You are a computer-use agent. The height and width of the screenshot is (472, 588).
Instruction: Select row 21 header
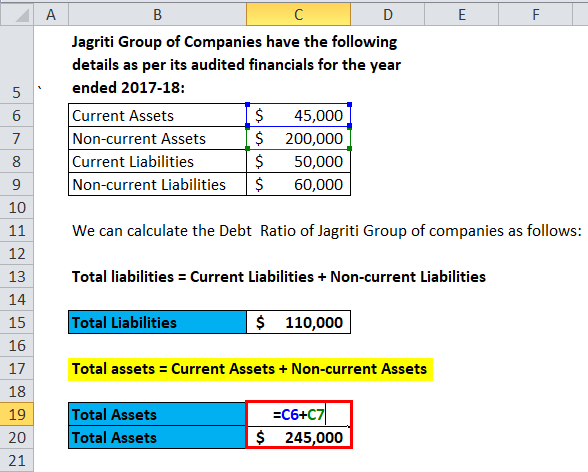[16, 461]
